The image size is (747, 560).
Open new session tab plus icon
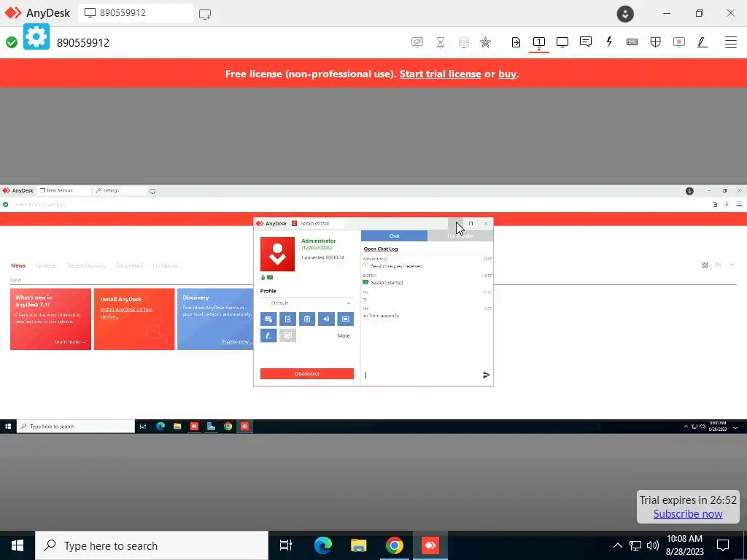tap(205, 14)
